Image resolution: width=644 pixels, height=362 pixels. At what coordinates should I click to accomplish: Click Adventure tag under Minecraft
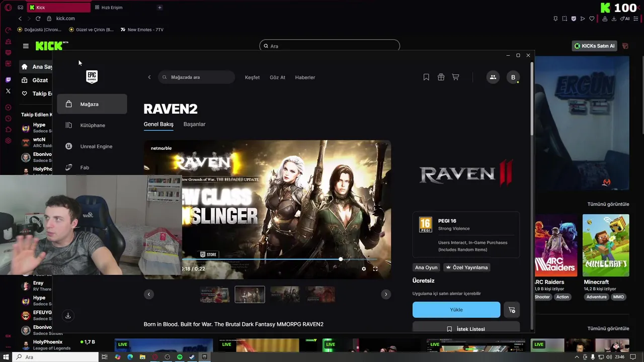coord(596,297)
